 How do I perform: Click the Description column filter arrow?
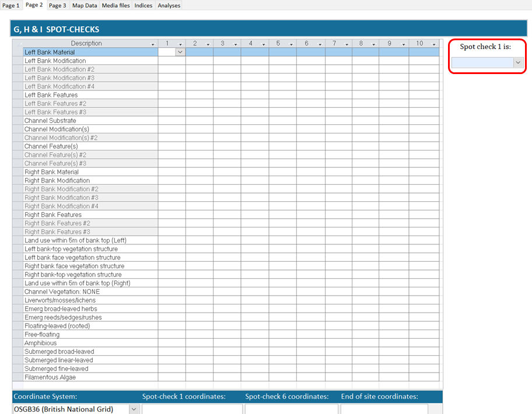[153, 44]
